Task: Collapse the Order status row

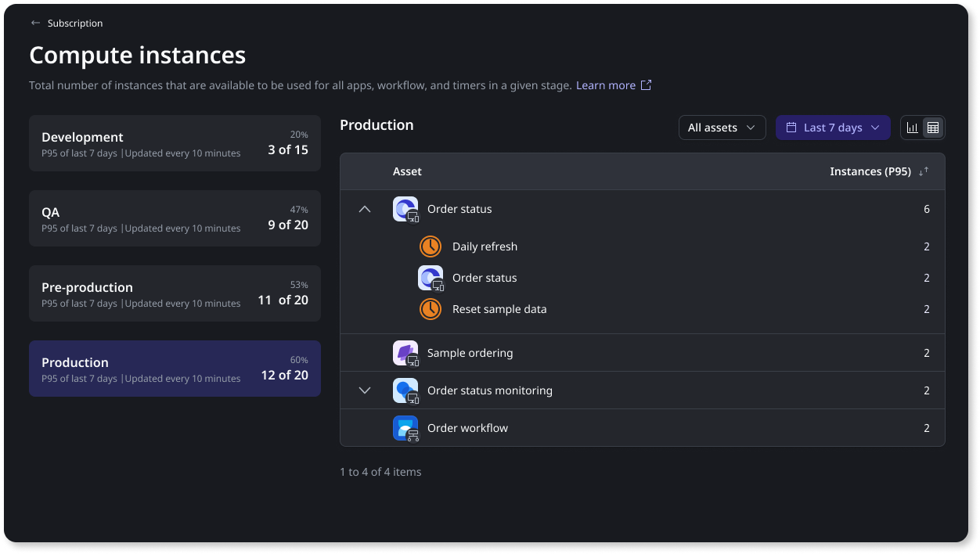Action: [365, 209]
